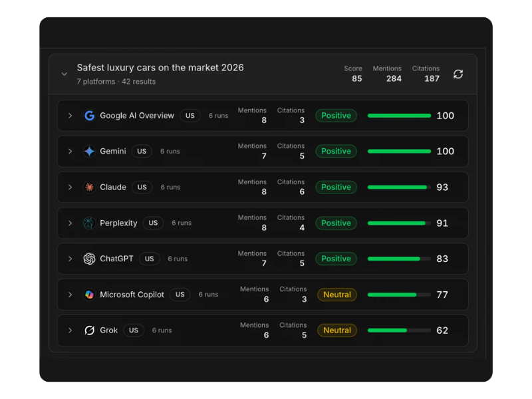Click the title Safest luxury cars on the market 2026
532x399 pixels.
click(x=160, y=68)
